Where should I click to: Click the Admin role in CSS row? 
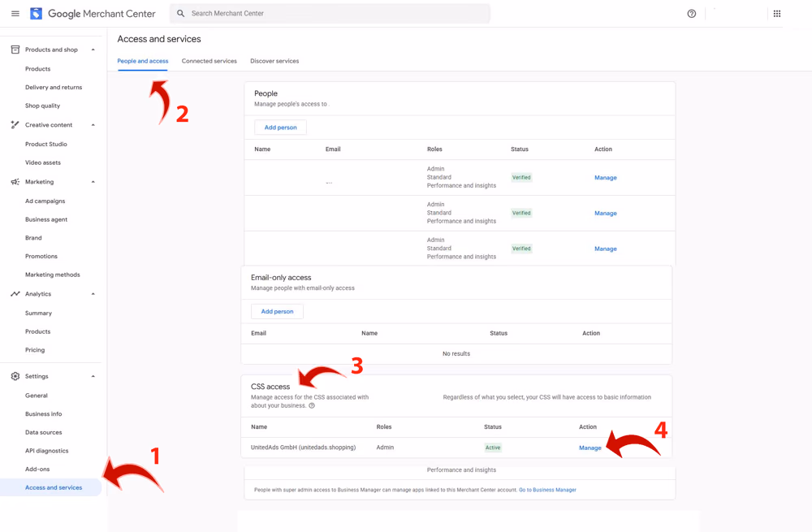[x=385, y=448]
